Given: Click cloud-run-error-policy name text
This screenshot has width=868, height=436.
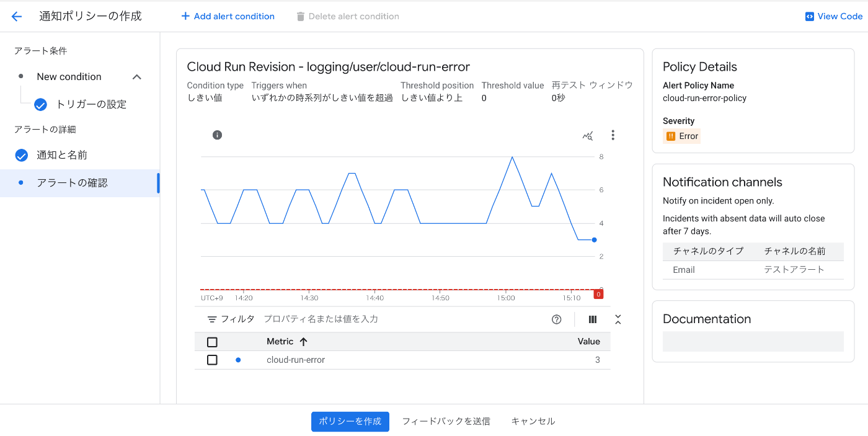Looking at the screenshot, I should point(704,98).
